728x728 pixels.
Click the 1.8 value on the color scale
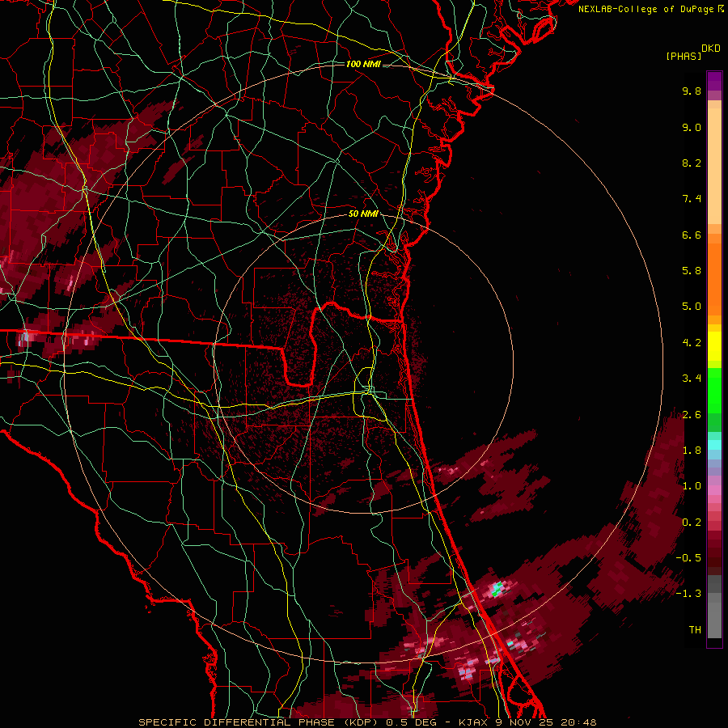click(692, 451)
